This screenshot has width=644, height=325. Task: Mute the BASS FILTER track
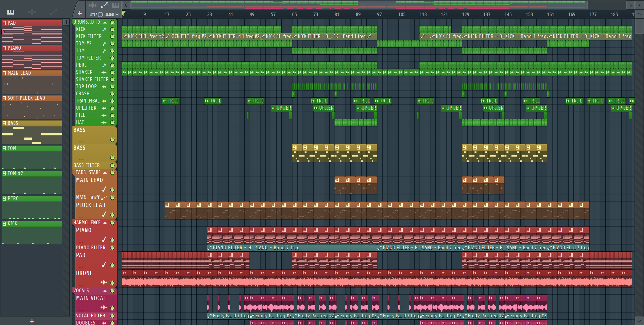click(112, 165)
